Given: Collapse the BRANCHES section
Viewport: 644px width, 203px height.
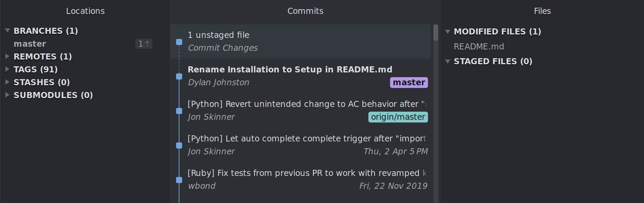Looking at the screenshot, I should [7, 30].
